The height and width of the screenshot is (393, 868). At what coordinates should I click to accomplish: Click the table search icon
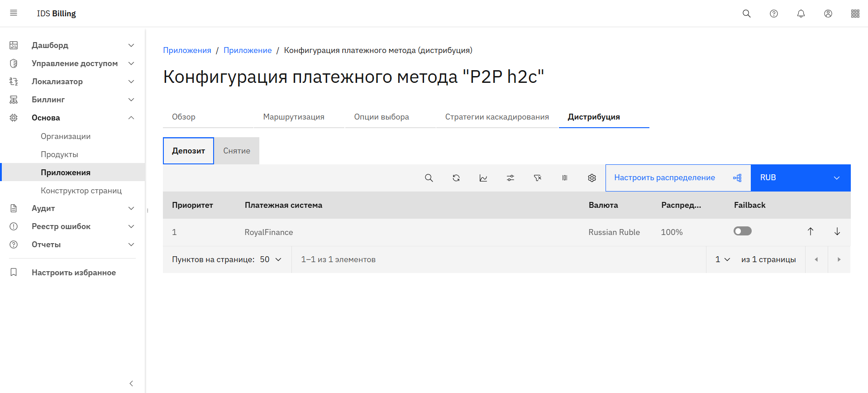429,178
